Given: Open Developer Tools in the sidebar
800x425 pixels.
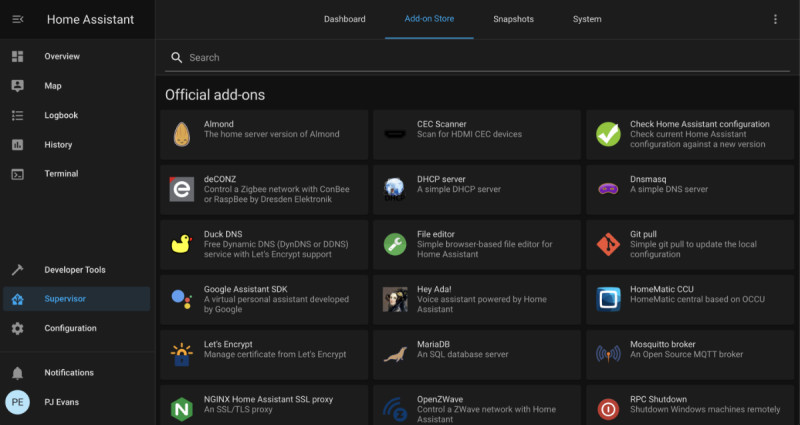Looking at the screenshot, I should tap(77, 270).
